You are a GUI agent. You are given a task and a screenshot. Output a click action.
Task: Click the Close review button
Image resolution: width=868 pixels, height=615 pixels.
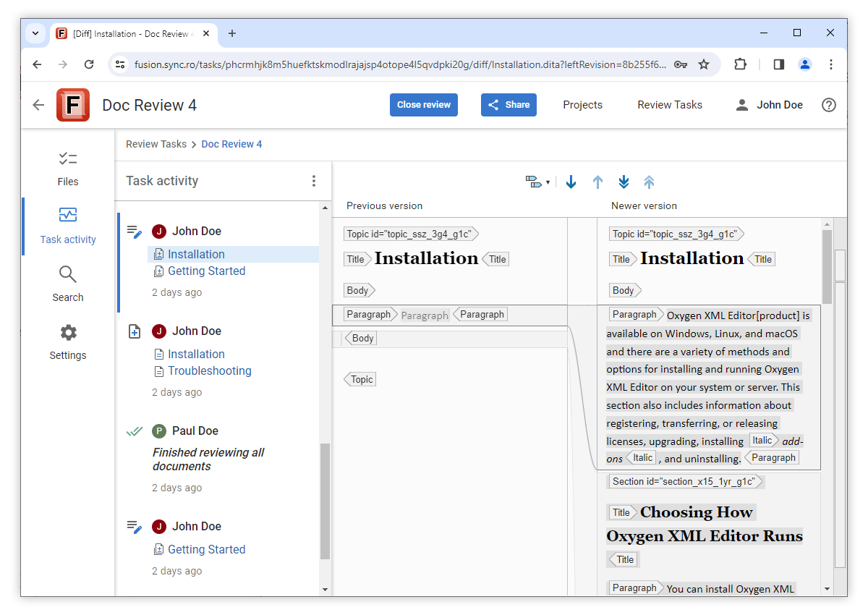tap(424, 105)
